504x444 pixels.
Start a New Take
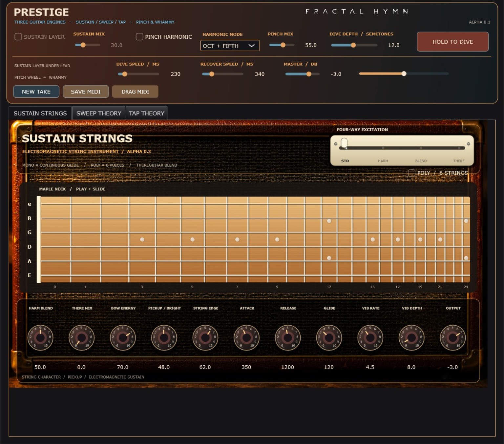(x=36, y=91)
